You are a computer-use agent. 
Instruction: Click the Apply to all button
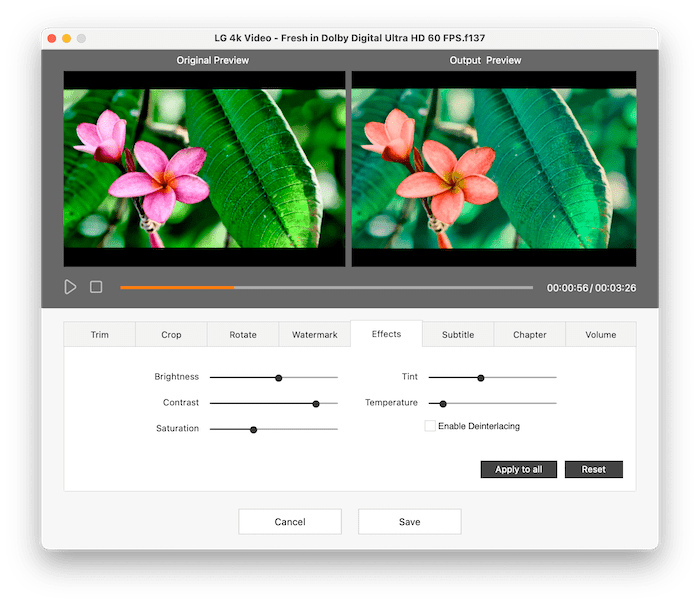[519, 469]
